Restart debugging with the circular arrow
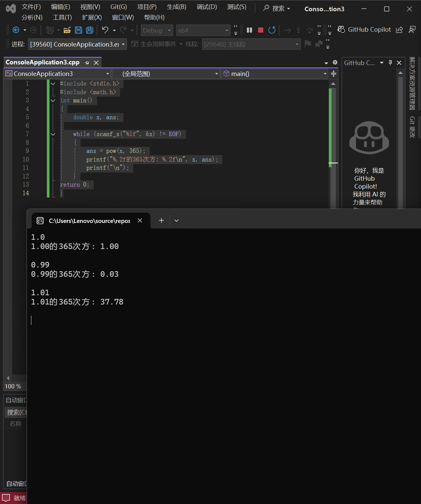The image size is (421, 504). (272, 30)
